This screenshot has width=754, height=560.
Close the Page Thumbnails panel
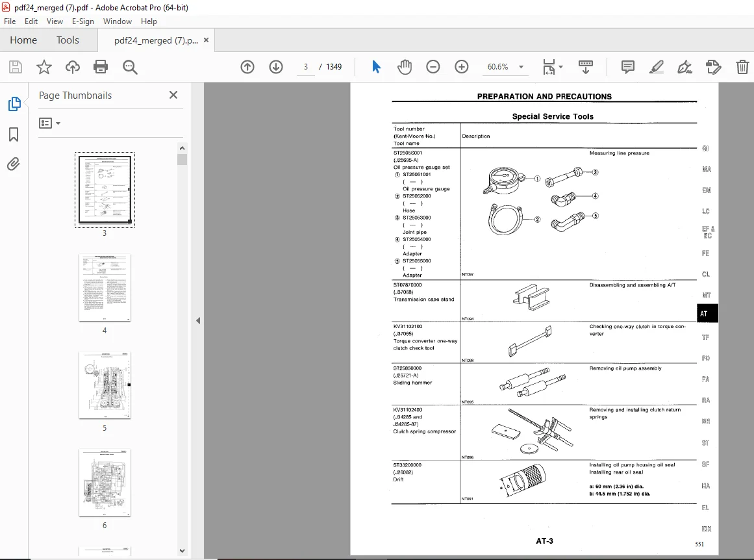tap(173, 95)
